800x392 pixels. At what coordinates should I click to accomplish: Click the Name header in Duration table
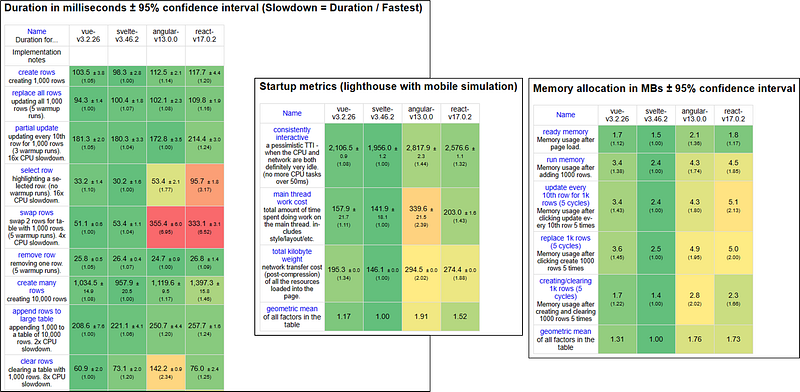click(36, 32)
